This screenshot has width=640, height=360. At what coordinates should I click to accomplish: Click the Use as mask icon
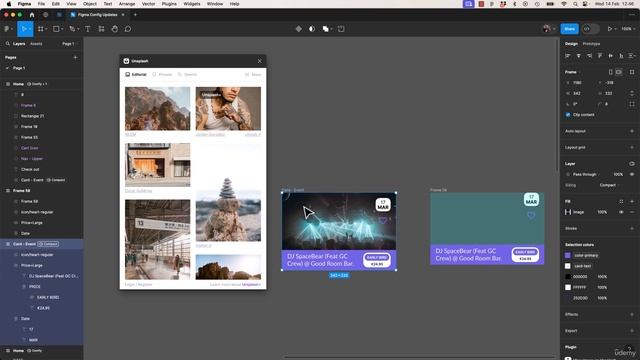click(x=312, y=29)
